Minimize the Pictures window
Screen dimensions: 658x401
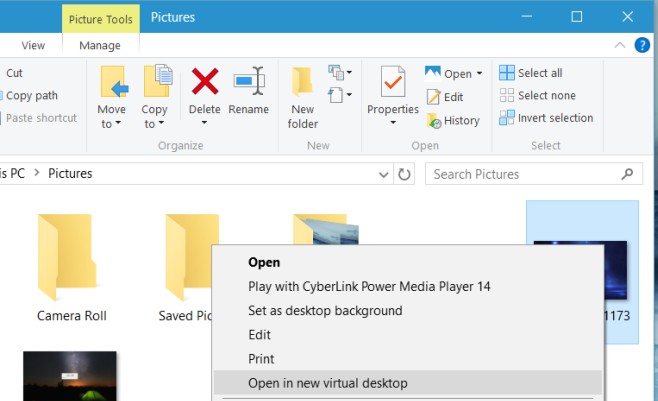coord(527,16)
